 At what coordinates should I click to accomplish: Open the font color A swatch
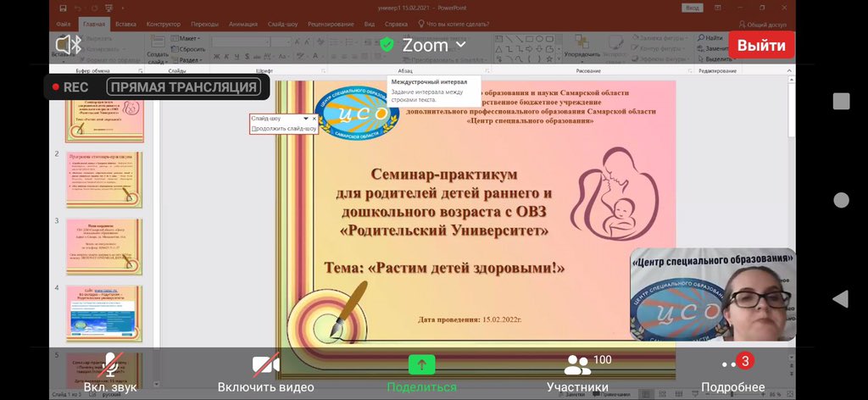coord(315,57)
